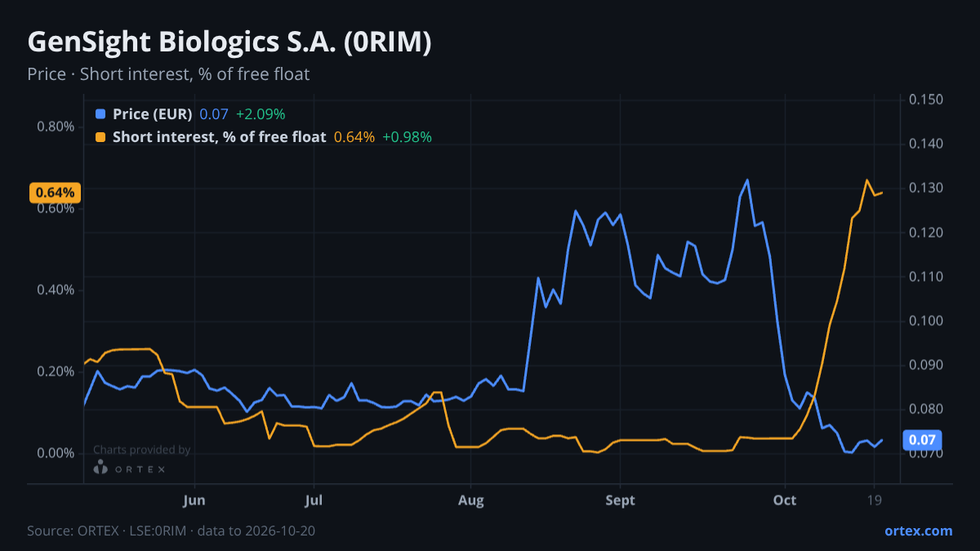Click the 0.110 right axis label
The image size is (980, 551).
click(x=926, y=277)
